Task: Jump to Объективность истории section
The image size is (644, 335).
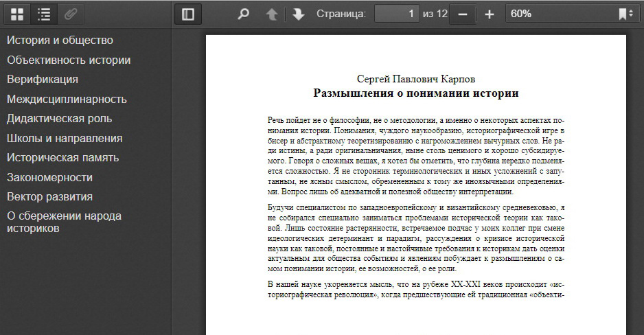Action: (69, 60)
